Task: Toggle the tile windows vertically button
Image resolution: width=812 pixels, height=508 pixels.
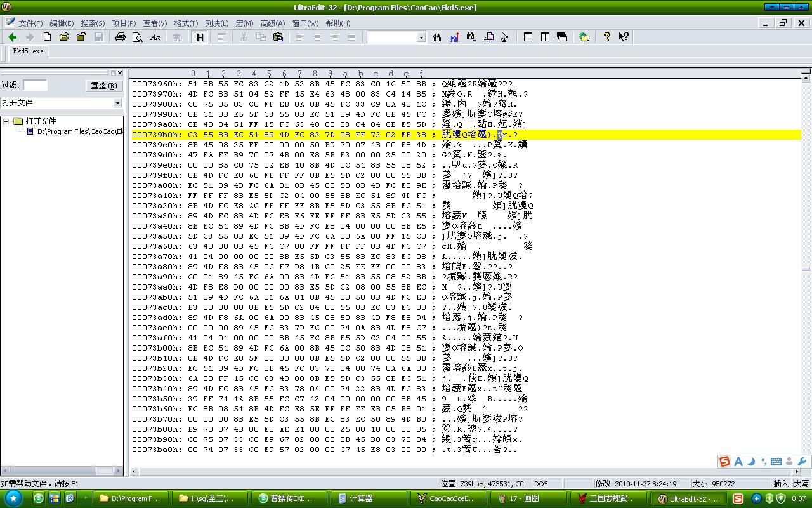Action: coord(545,37)
